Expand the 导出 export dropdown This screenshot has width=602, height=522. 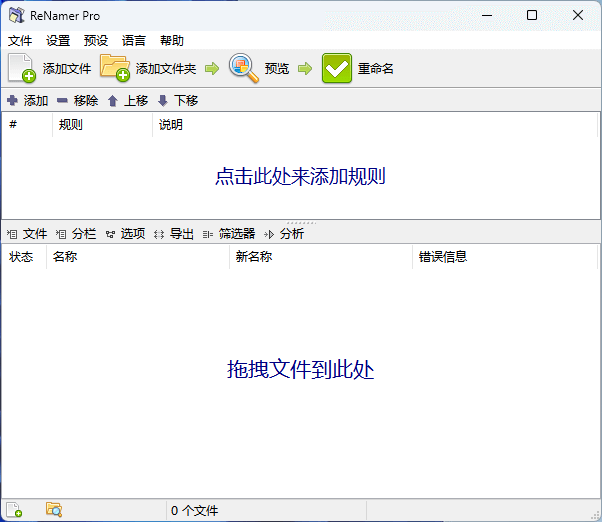174,234
